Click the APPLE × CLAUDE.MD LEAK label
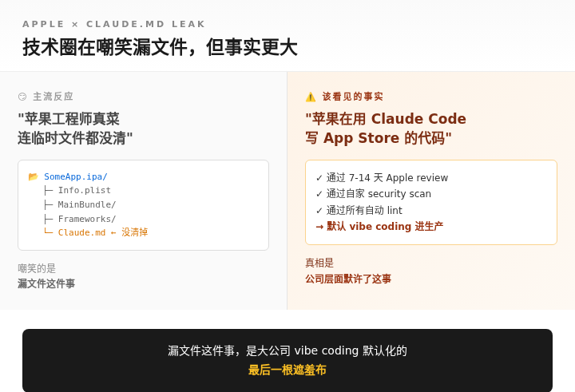 pyautogui.click(x=113, y=24)
